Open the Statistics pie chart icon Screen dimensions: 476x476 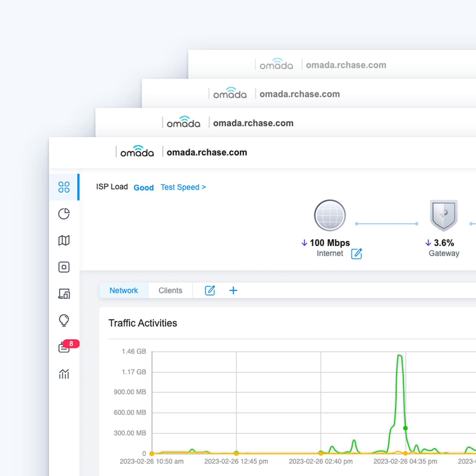[64, 214]
